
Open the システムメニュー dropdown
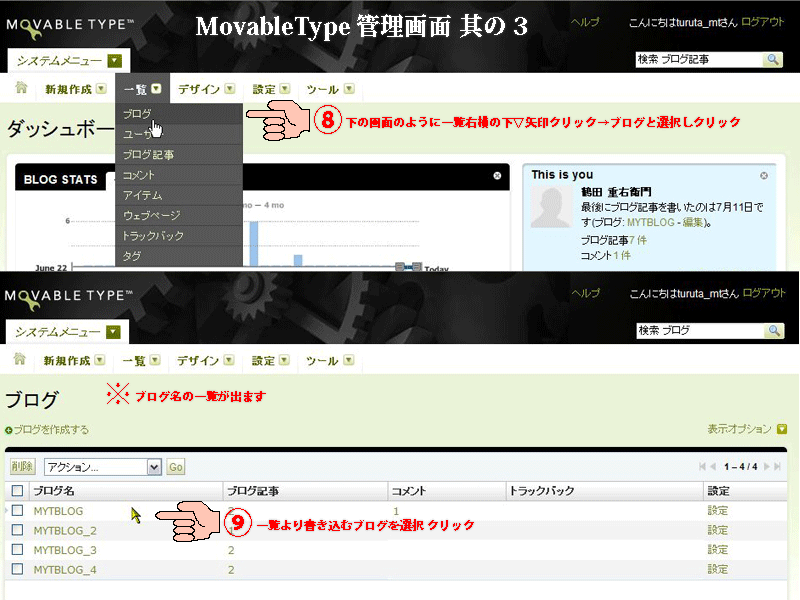tap(66, 60)
